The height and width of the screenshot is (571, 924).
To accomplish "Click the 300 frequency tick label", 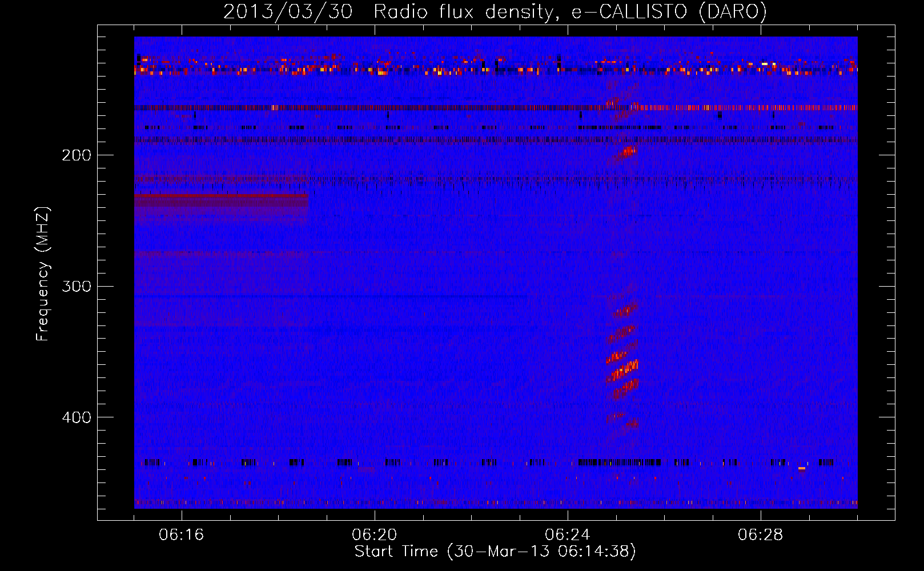I will [77, 286].
